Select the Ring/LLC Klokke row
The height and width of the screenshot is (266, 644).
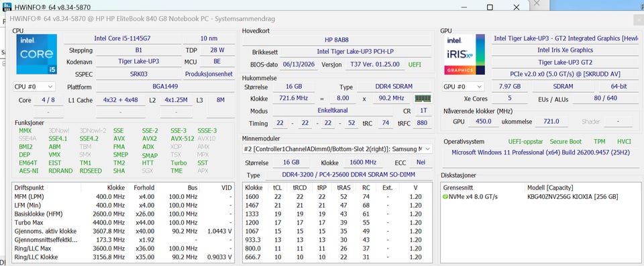(x=123, y=257)
